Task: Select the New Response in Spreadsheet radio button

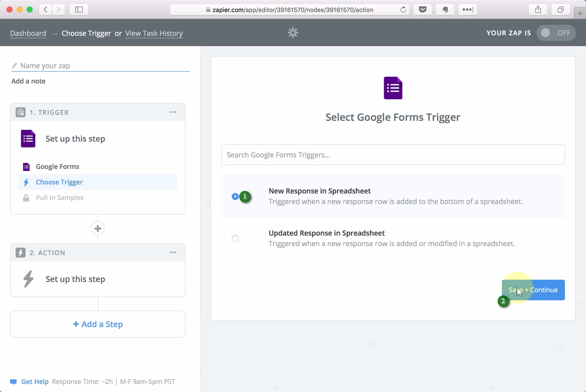Action: tap(235, 196)
